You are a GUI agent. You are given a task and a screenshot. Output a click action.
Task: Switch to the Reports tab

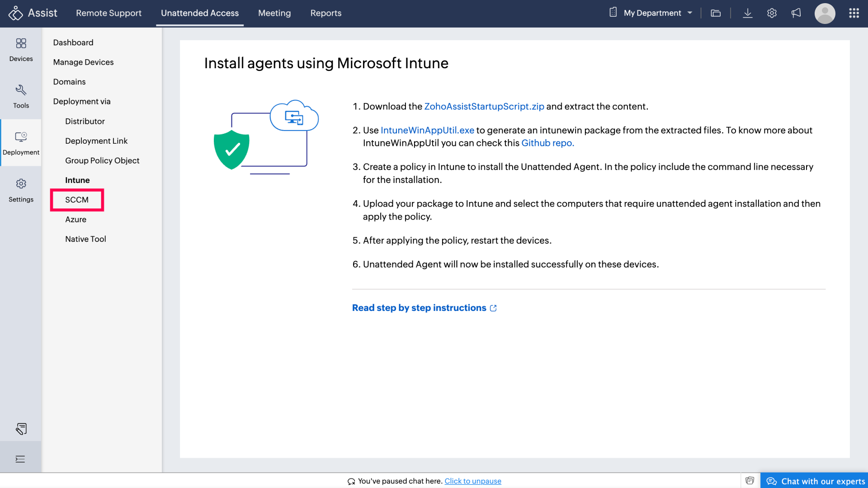pos(325,13)
